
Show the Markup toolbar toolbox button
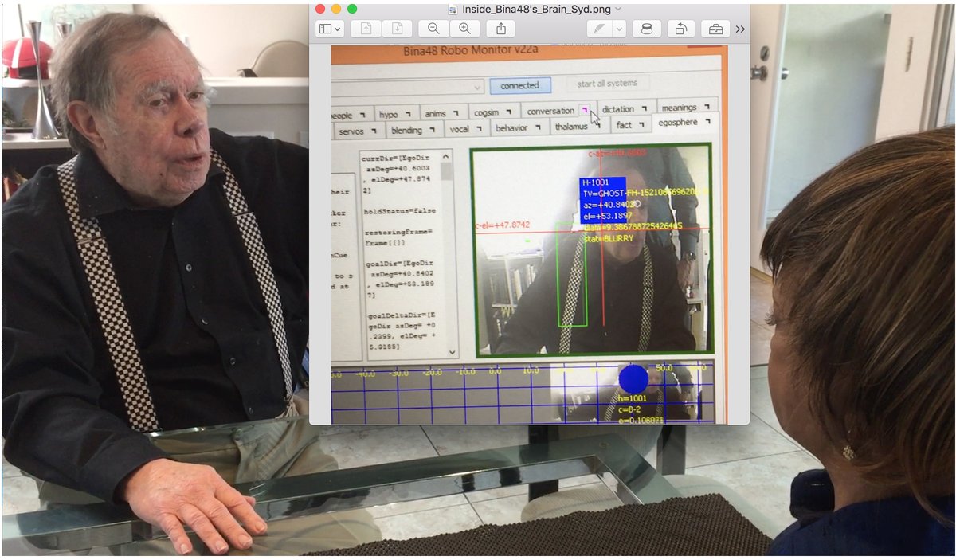[715, 29]
